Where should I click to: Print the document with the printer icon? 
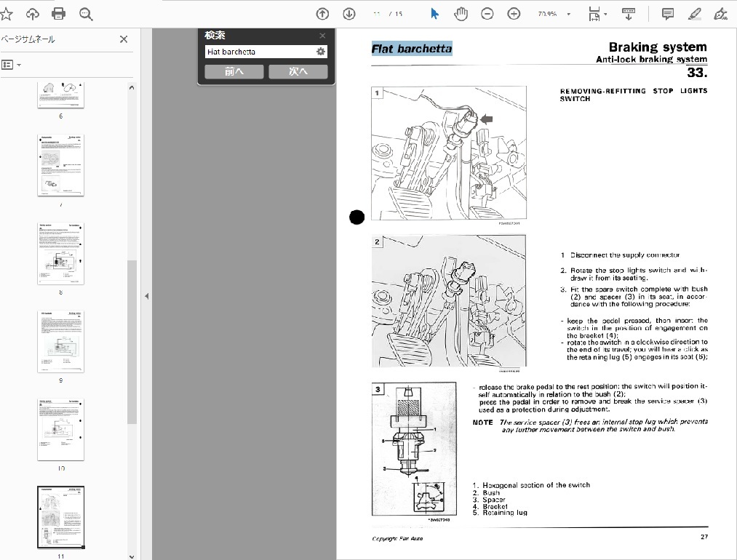click(x=59, y=14)
